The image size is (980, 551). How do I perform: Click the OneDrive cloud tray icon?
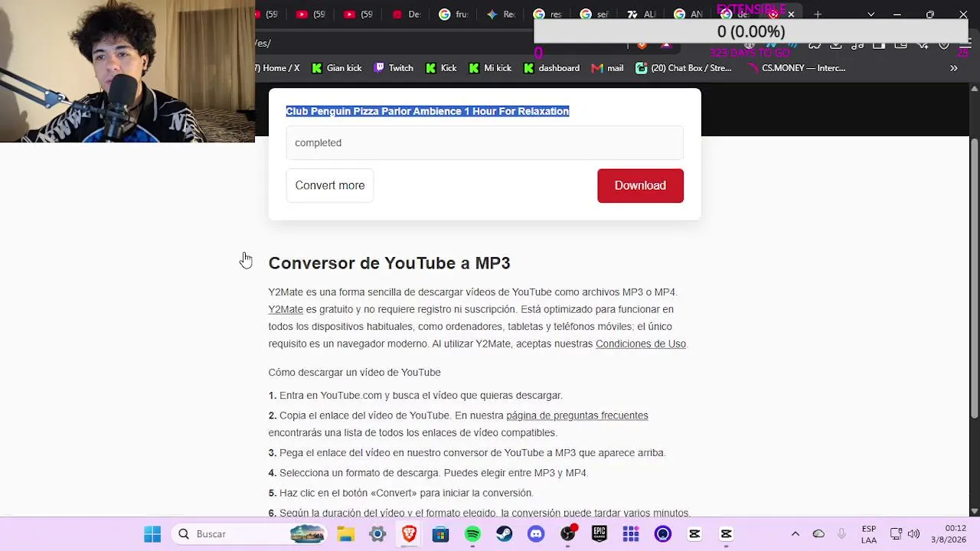[x=818, y=534]
